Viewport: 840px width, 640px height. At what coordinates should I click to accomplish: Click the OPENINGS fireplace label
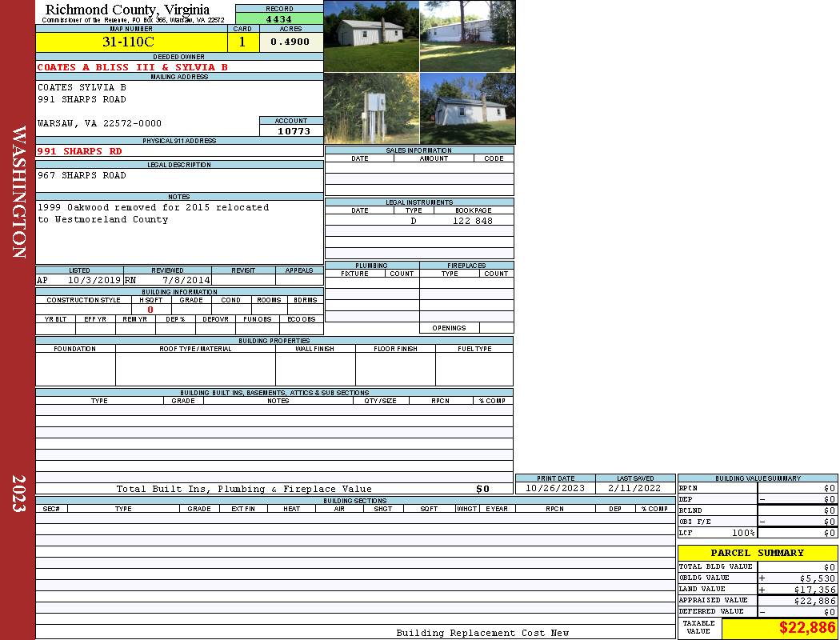[x=449, y=328]
